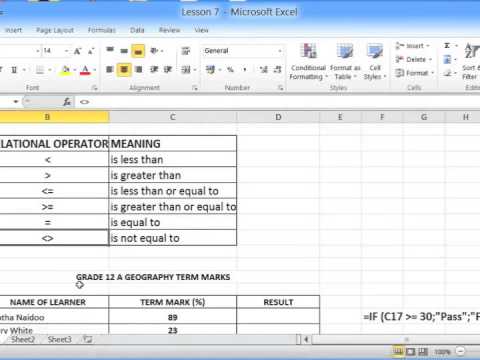Select column C header

click(x=173, y=117)
